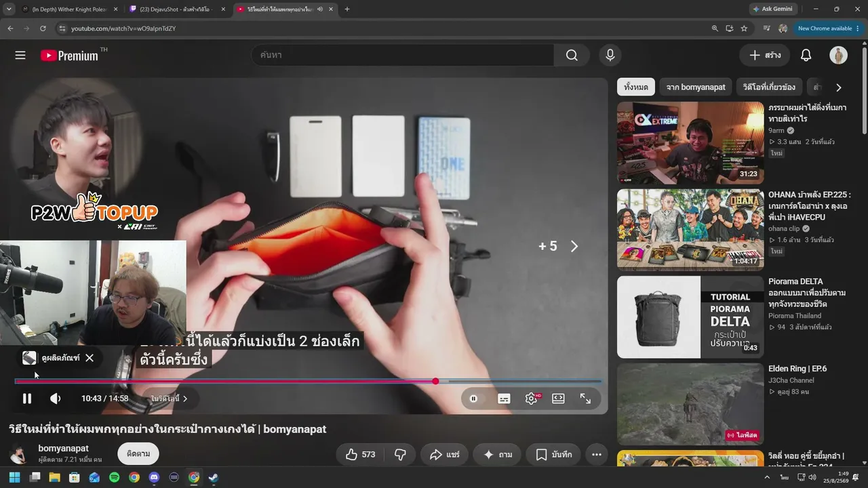The width and height of the screenshot is (868, 488).
Task: View site information icon in address bar
Action: 62,28
